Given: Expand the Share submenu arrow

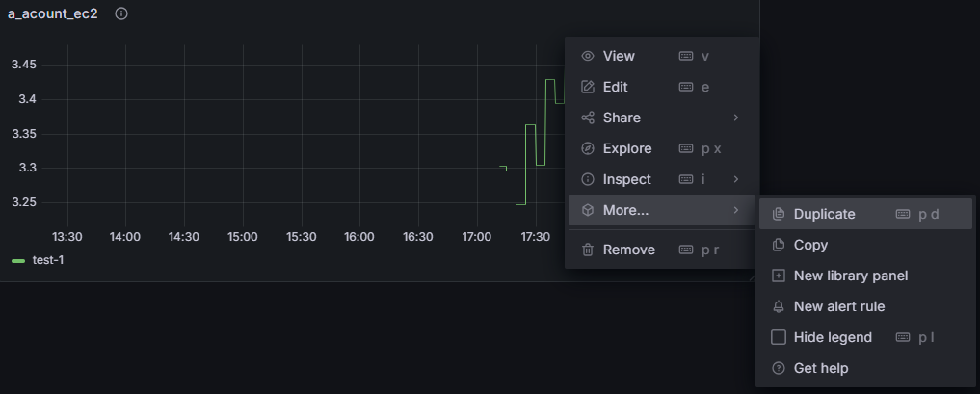Looking at the screenshot, I should [736, 118].
